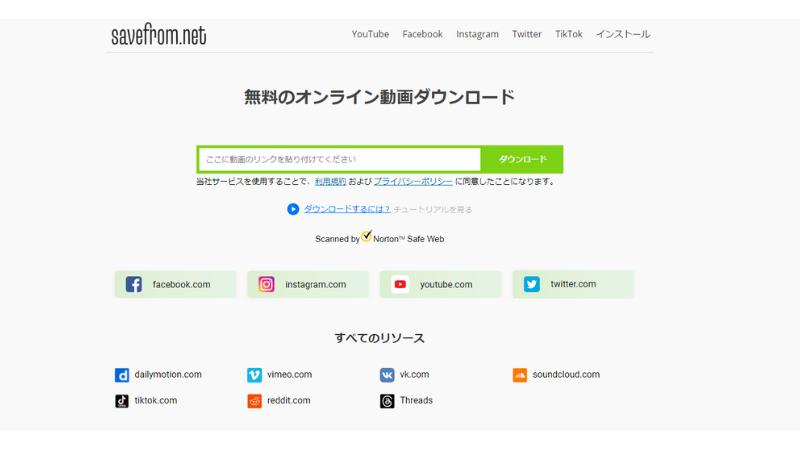Screen dimensions: 800x450
Task: Click the green ダウンロード button
Action: click(522, 159)
